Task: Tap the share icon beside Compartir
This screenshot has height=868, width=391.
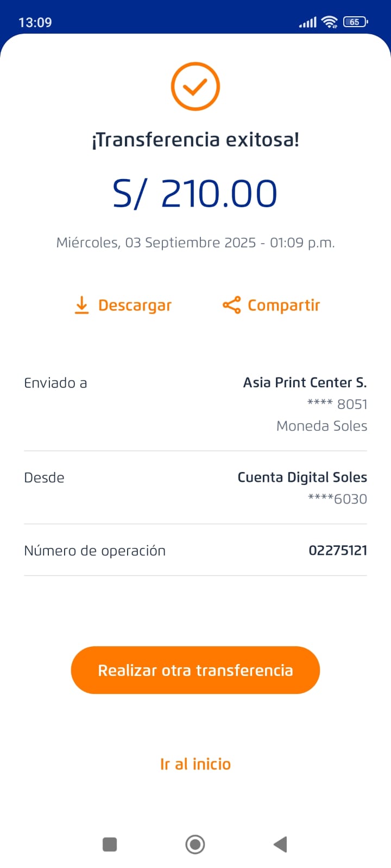Action: [x=231, y=305]
